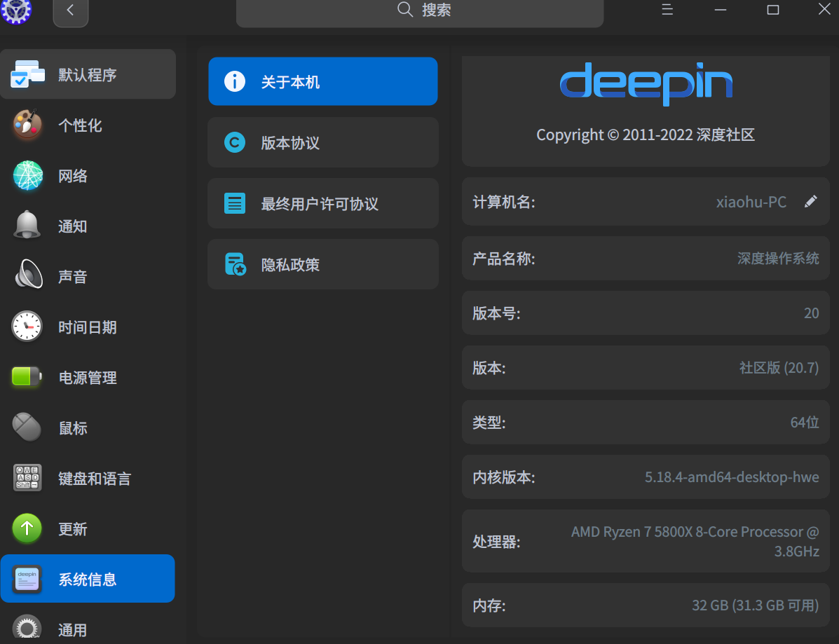
Task: Go back with the back arrow button
Action: tap(70, 10)
